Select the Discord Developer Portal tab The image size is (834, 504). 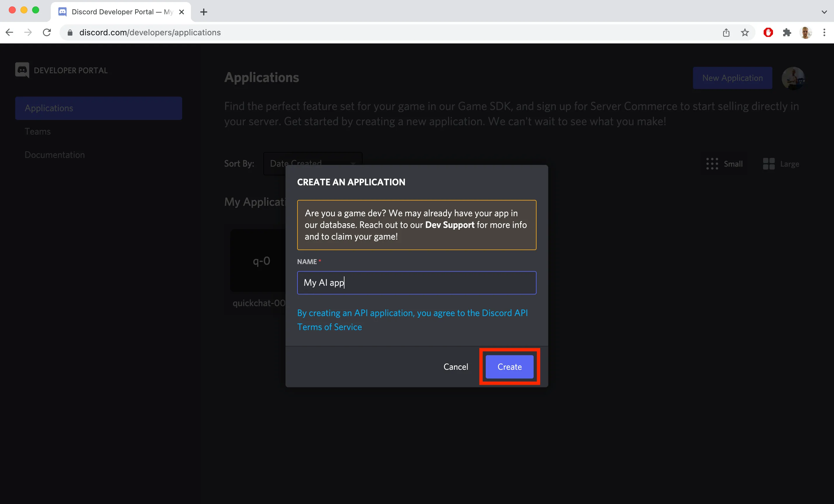[121, 12]
